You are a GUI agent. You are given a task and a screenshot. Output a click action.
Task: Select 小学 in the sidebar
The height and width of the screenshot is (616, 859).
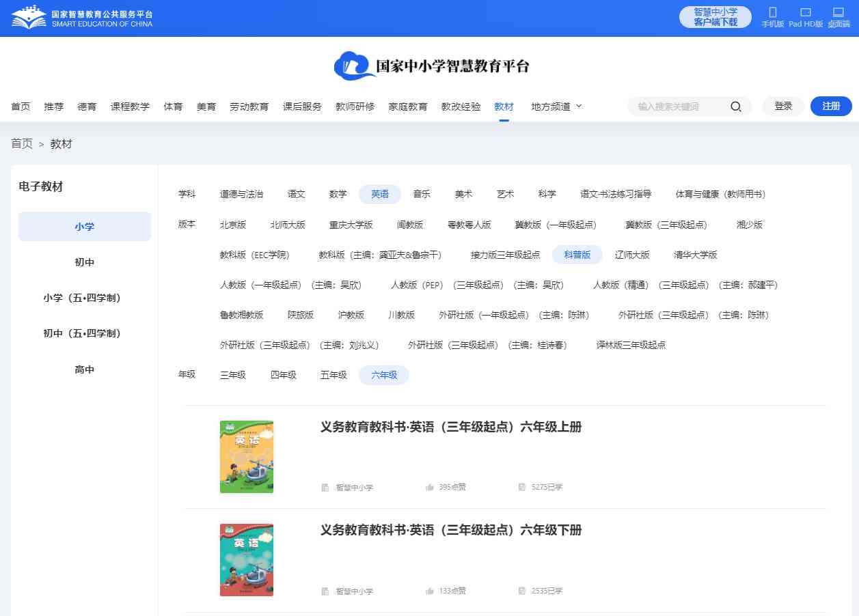(x=85, y=226)
